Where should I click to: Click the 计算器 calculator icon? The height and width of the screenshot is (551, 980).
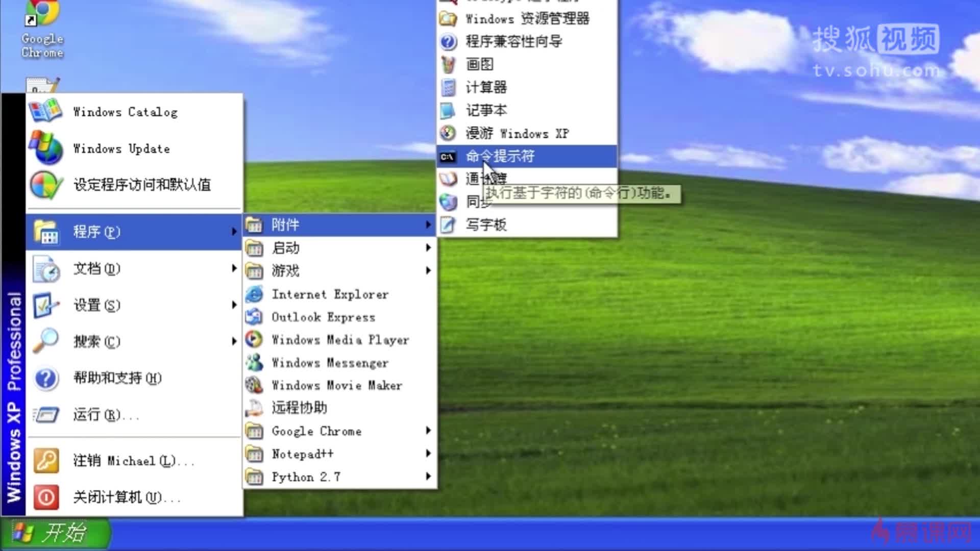click(x=448, y=87)
